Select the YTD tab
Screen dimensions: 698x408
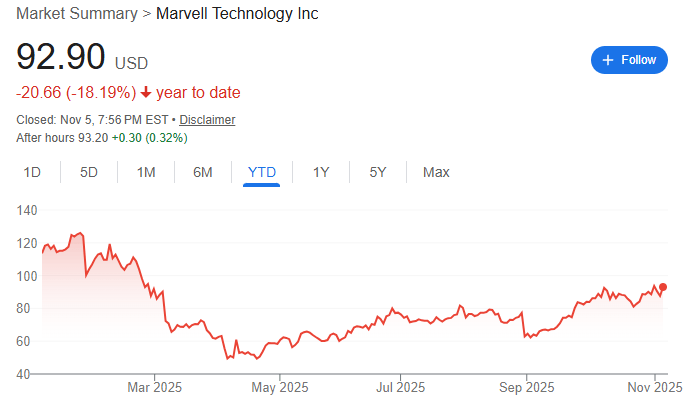(262, 172)
